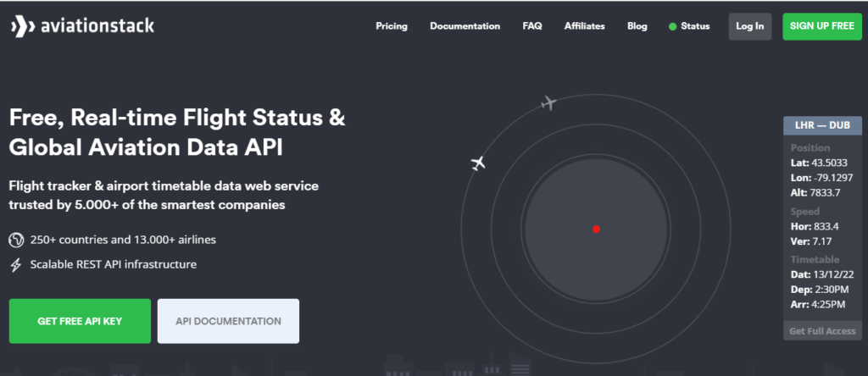
Task: Open the Pricing page
Action: pos(392,26)
